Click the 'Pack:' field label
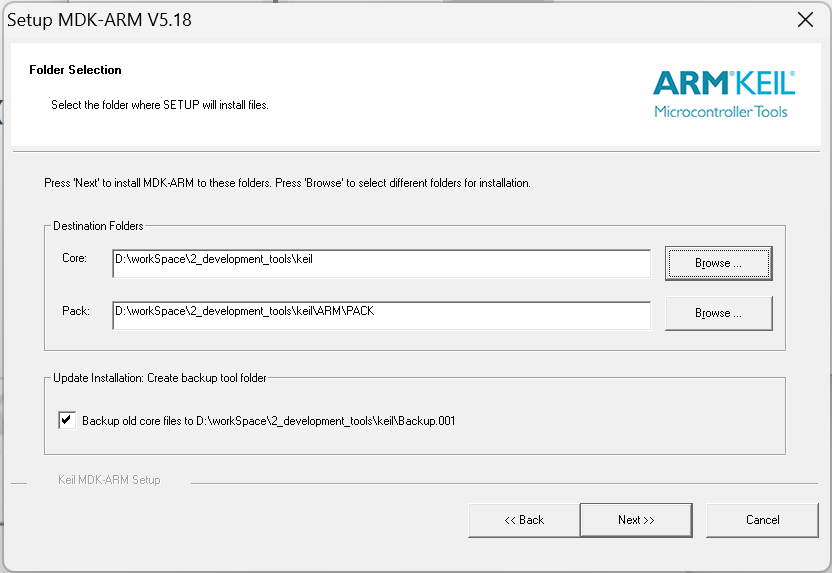 [x=75, y=312]
